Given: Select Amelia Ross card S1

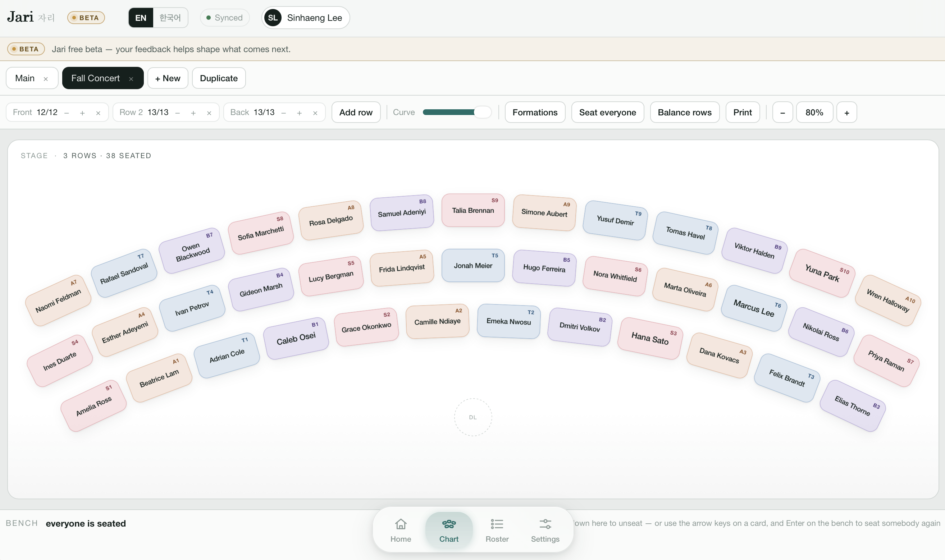Looking at the screenshot, I should click(x=93, y=406).
